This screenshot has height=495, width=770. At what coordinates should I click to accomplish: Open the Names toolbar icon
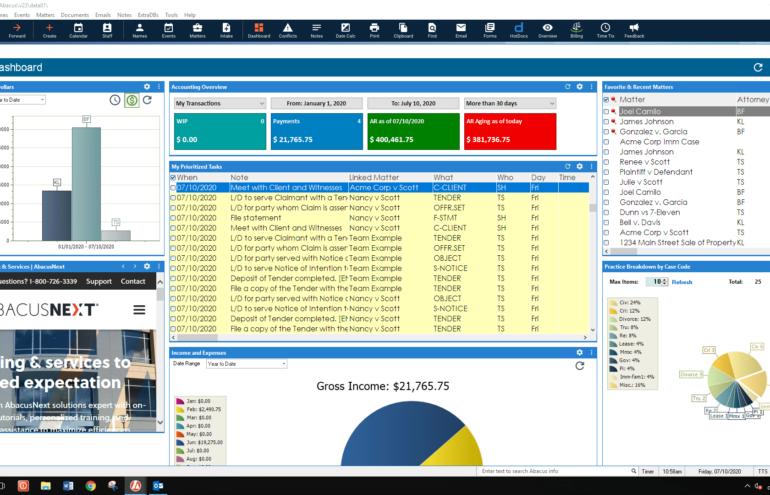139,30
